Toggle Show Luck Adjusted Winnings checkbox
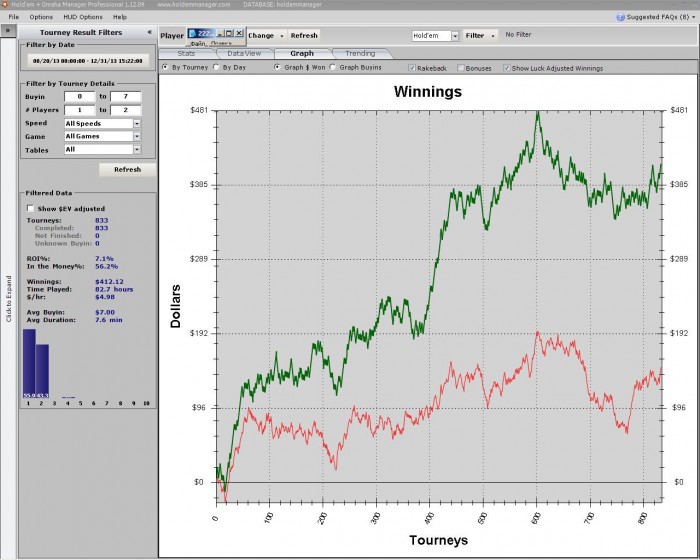Screen dimensions: 700x560 point(507,68)
